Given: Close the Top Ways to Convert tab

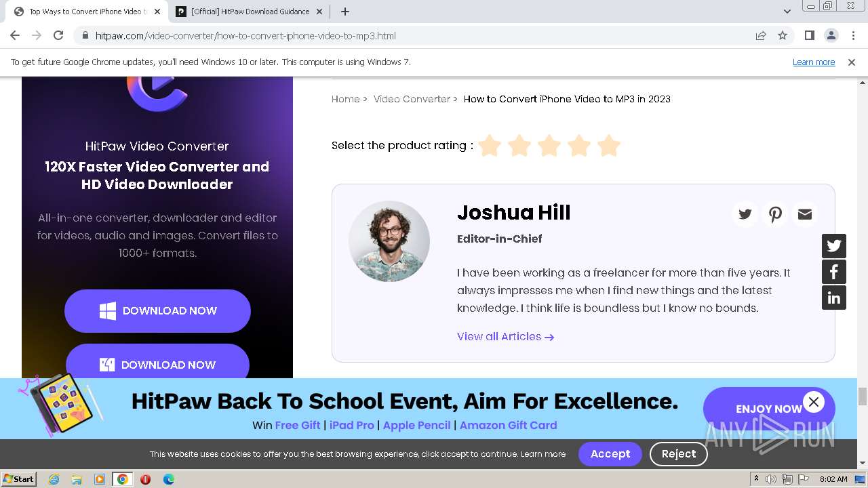Looking at the screenshot, I should pyautogui.click(x=158, y=12).
